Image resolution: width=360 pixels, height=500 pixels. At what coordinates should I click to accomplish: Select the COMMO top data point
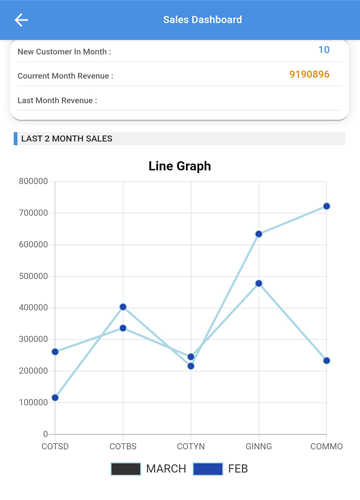tap(327, 206)
